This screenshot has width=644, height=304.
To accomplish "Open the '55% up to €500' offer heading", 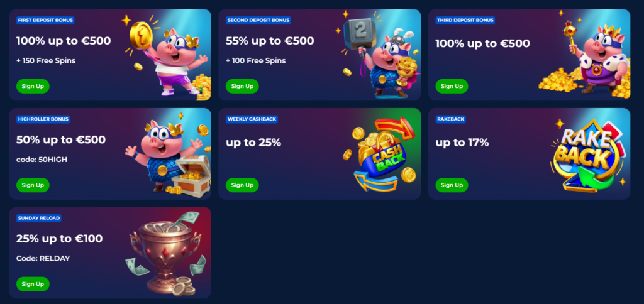I will click(270, 41).
